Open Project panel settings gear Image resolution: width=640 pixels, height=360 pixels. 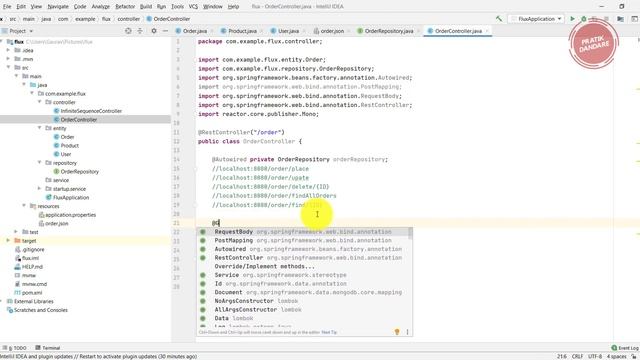154,31
